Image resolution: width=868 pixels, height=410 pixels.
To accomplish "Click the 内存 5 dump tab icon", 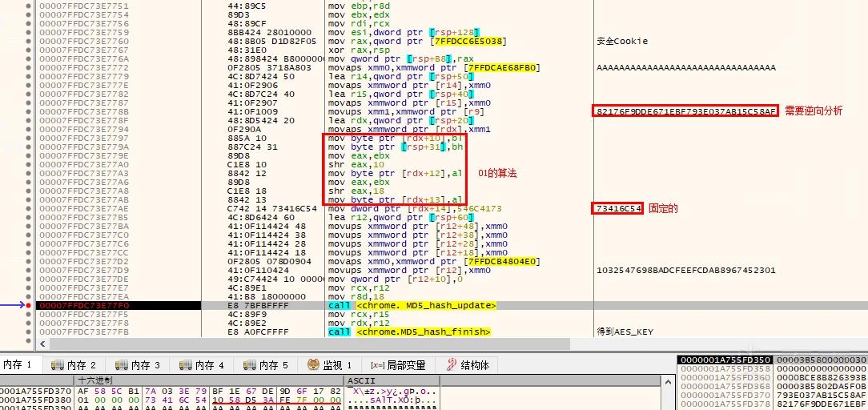I will pos(250,365).
